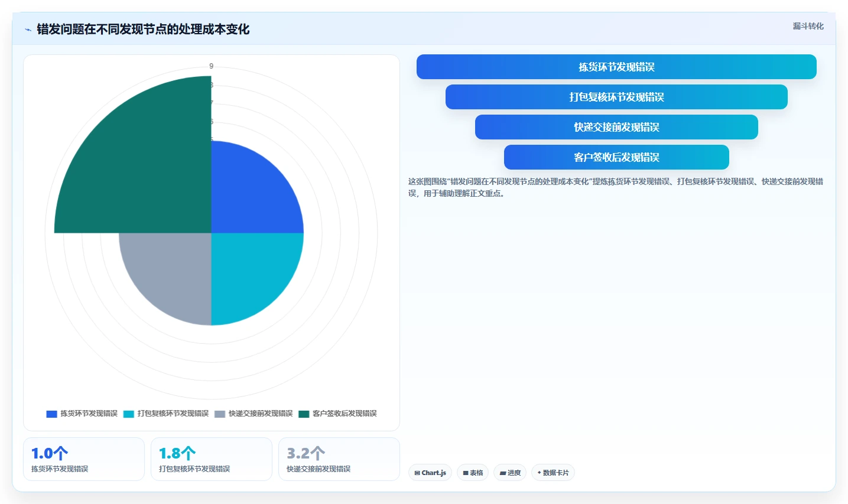Click the 快递交接前发现错误 funnel bar
The image size is (848, 504).
pyautogui.click(x=616, y=127)
